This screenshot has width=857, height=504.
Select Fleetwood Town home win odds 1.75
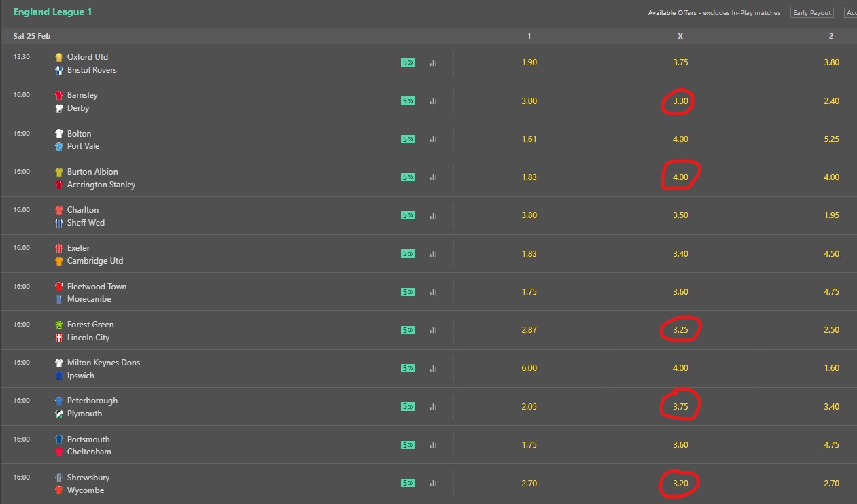[x=529, y=292]
